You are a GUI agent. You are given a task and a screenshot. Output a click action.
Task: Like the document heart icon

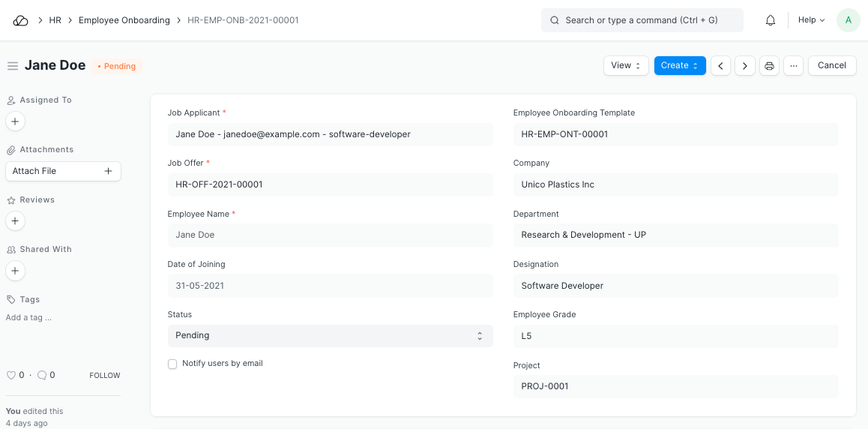coord(10,375)
